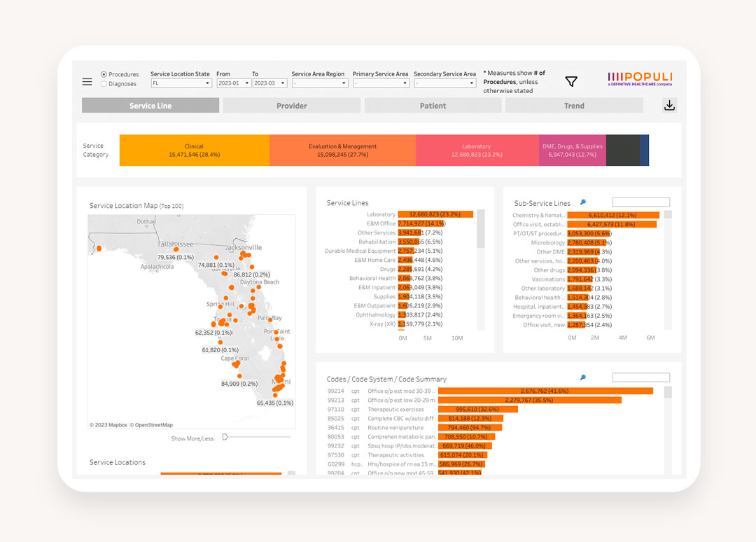Open the Secondary Service Area dropdown
The image size is (756, 542).
click(x=445, y=83)
